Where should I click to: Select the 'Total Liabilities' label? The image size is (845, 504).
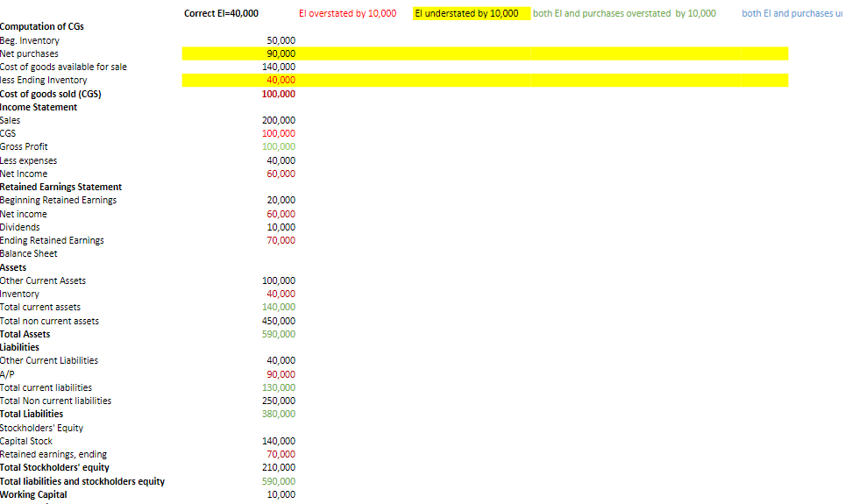[x=32, y=414]
